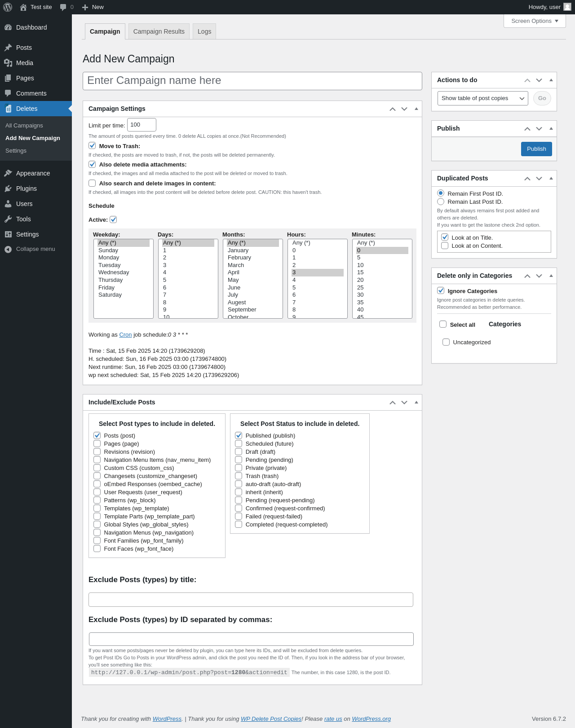Open Tools sidebar item

(x=36, y=219)
